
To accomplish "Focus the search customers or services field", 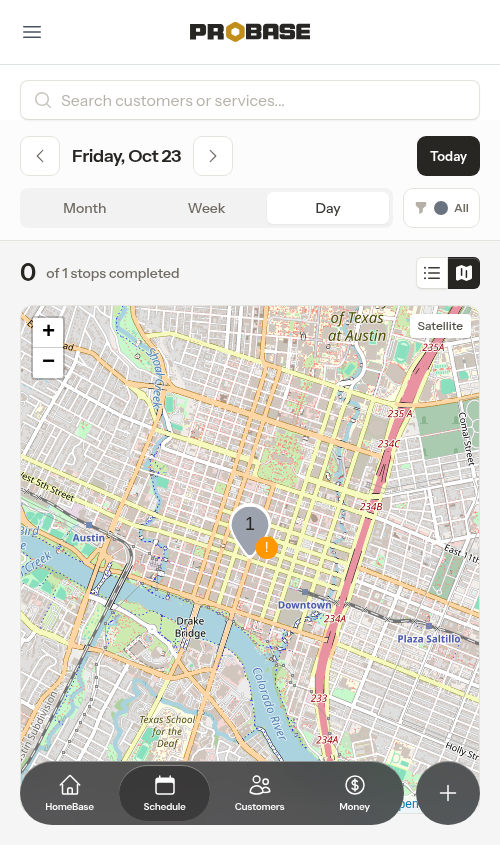I will tap(250, 100).
